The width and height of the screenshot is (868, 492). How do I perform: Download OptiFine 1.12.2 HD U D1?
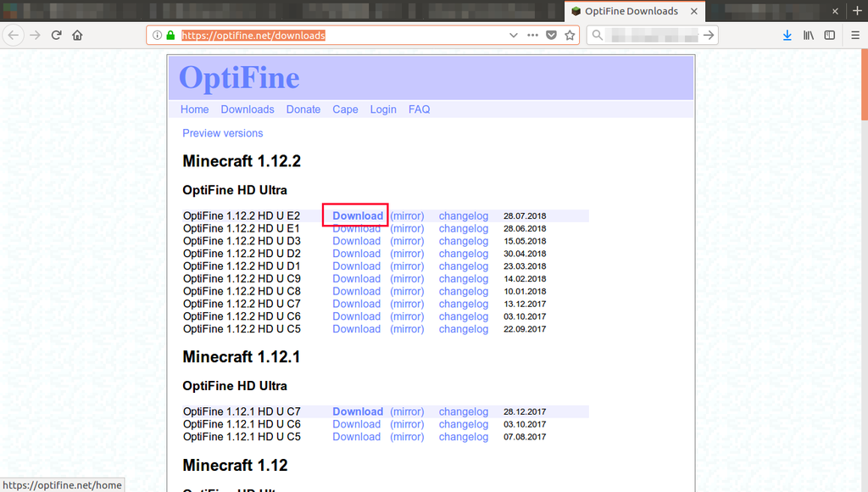pyautogui.click(x=357, y=266)
